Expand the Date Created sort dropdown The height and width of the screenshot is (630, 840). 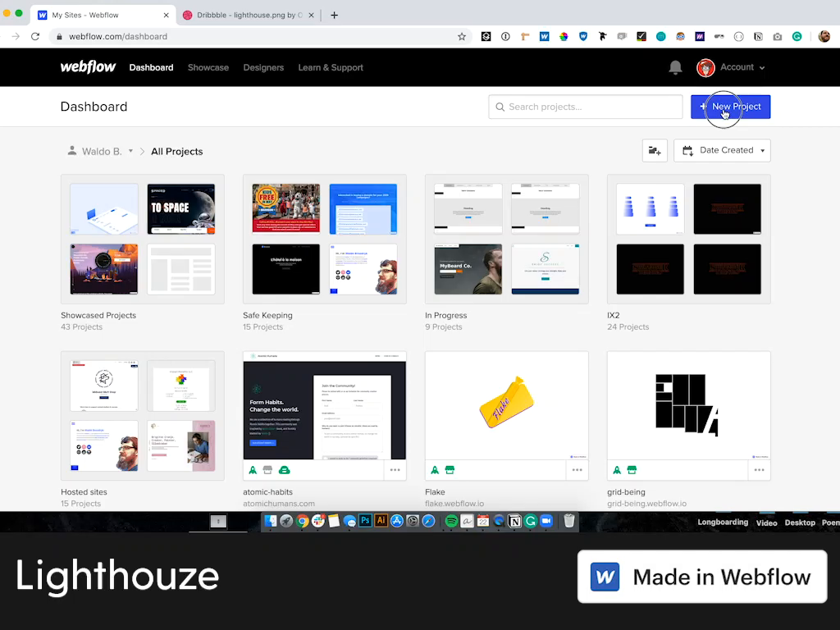(x=722, y=151)
